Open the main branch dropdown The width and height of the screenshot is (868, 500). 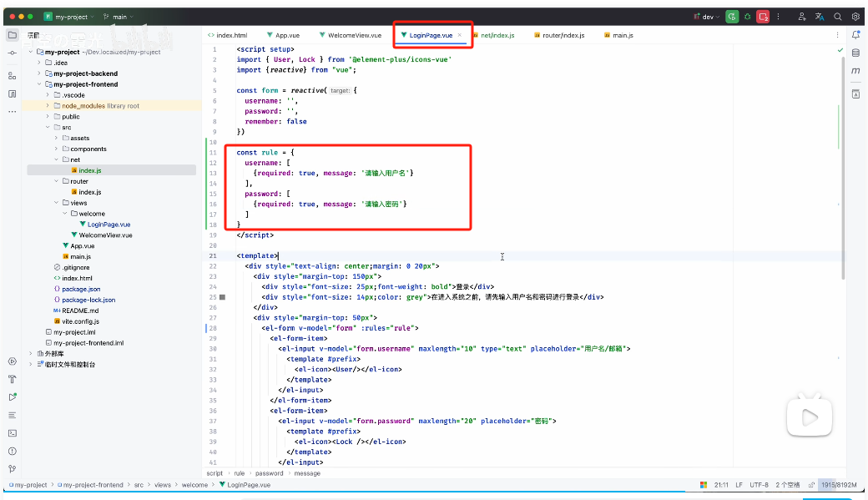(119, 17)
